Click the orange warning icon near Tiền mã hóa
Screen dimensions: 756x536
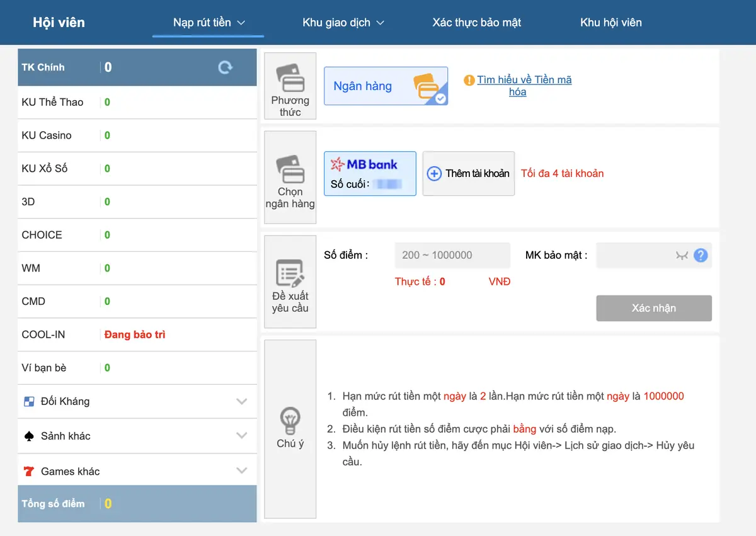point(469,81)
